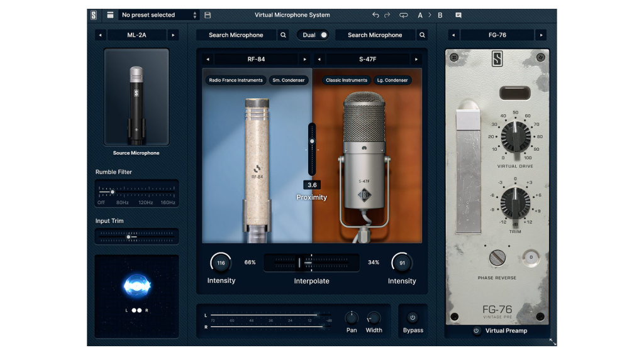
Task: Click the Input Trim slider
Action: (136, 237)
